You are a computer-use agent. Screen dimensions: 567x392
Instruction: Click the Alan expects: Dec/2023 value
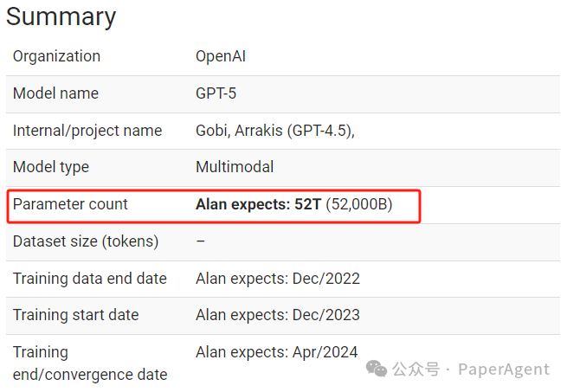click(278, 315)
